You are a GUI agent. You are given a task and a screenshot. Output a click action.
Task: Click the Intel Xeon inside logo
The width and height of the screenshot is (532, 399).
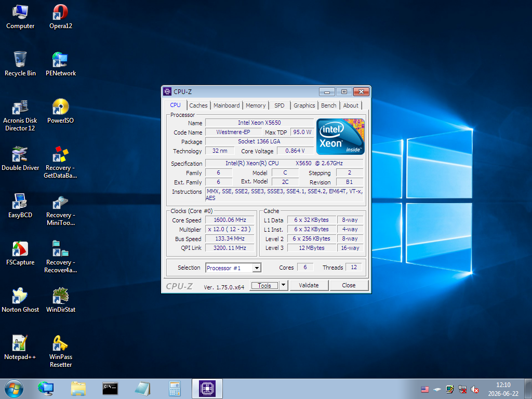(x=340, y=137)
